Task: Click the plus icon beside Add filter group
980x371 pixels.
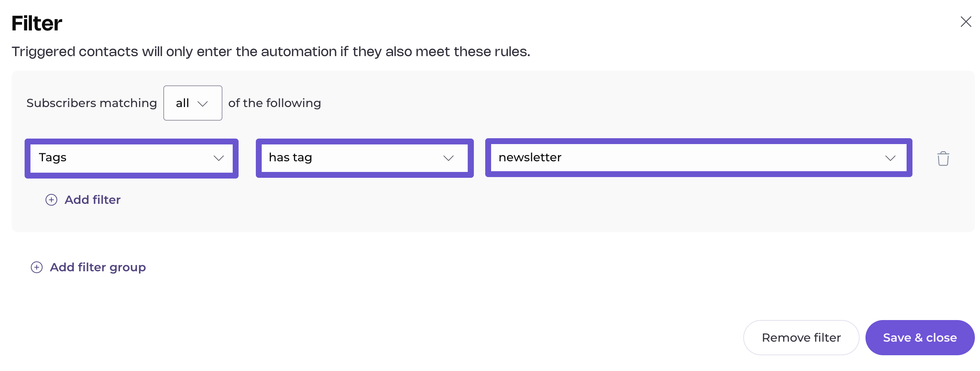Action: pos(37,267)
